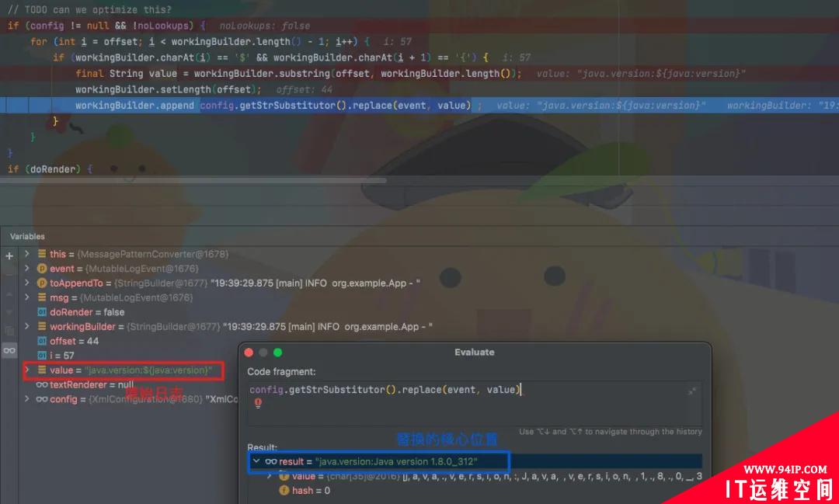Screen dimensions: 839x504
Task: Click the object icon beside msg variable
Action: click(x=42, y=297)
